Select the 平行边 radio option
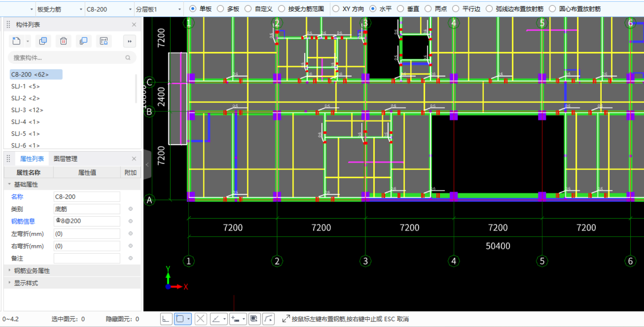644x327 pixels. pyautogui.click(x=456, y=9)
